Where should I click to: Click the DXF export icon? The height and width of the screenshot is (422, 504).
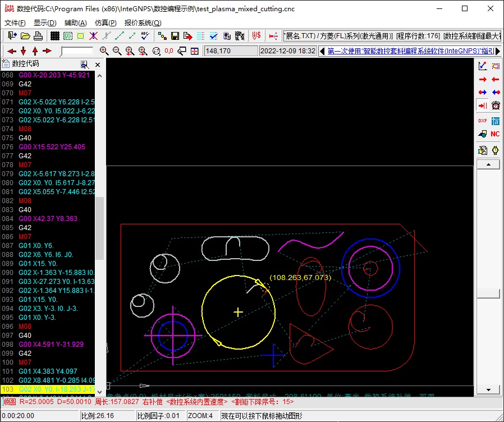point(482,120)
